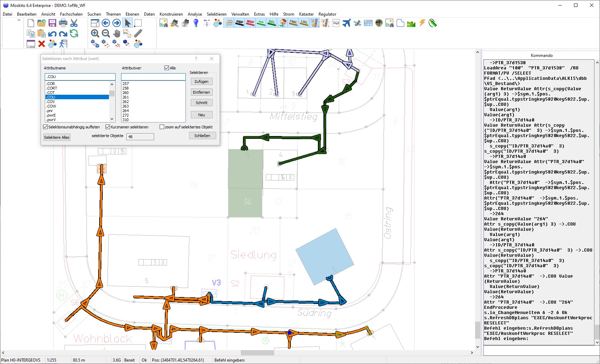Viewport: 600px width, 364px height.
Task: Click the scissors cut icon
Action: [x=74, y=23]
